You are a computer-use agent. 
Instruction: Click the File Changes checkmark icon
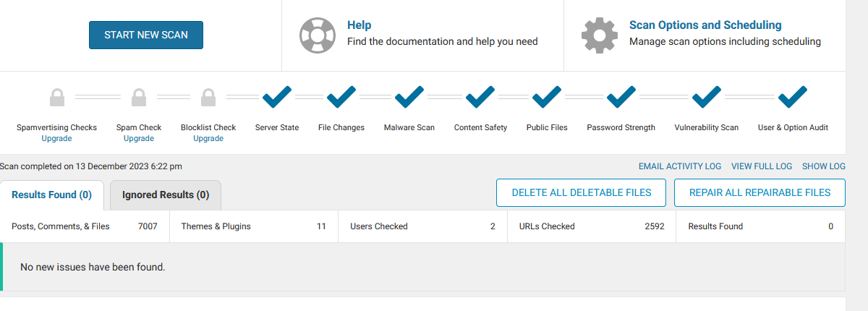[341, 95]
